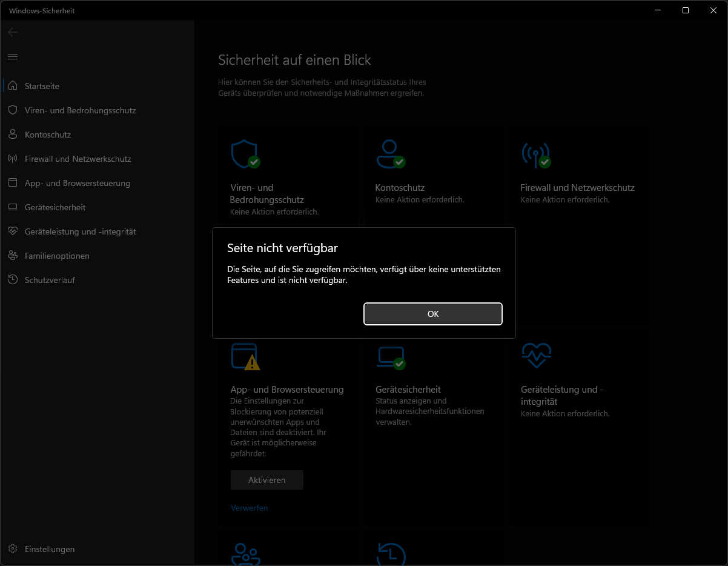Click the Windows-Sicherheit window title

pos(42,11)
